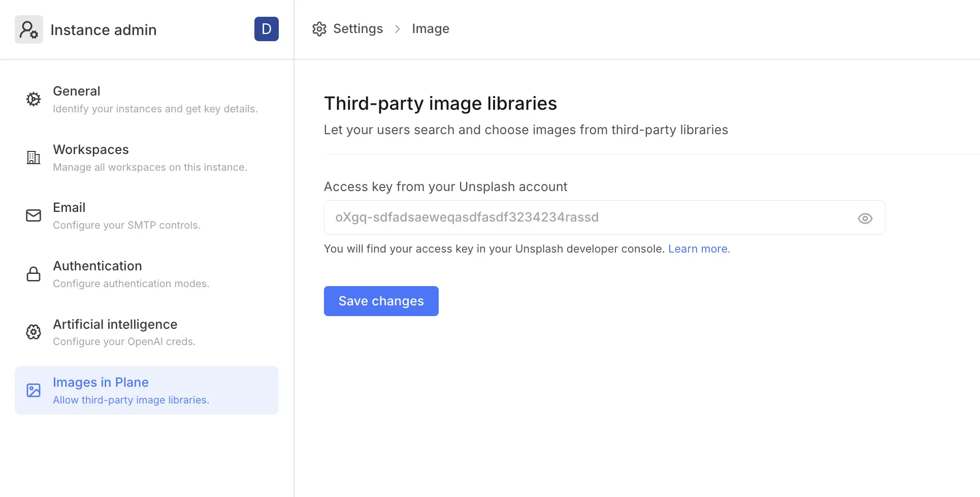This screenshot has width=980, height=497.
Task: Focus the Unsplash access key input field
Action: [589, 218]
